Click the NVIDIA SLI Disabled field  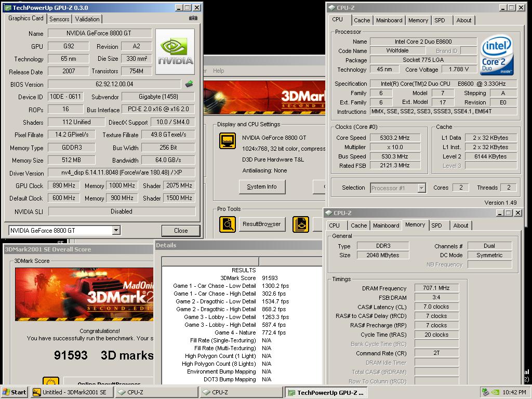pyautogui.click(x=122, y=211)
